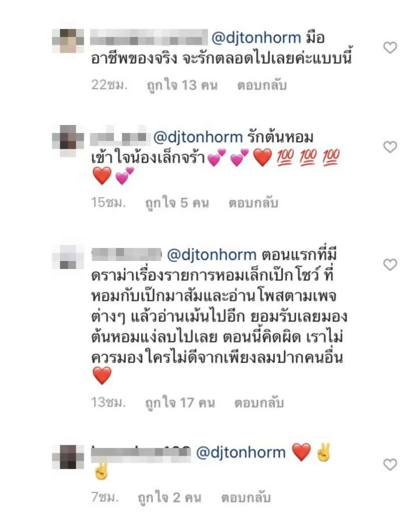420x514 pixels.
Task: Tap heart on the รักต้นหอม comment
Action: click(390, 147)
